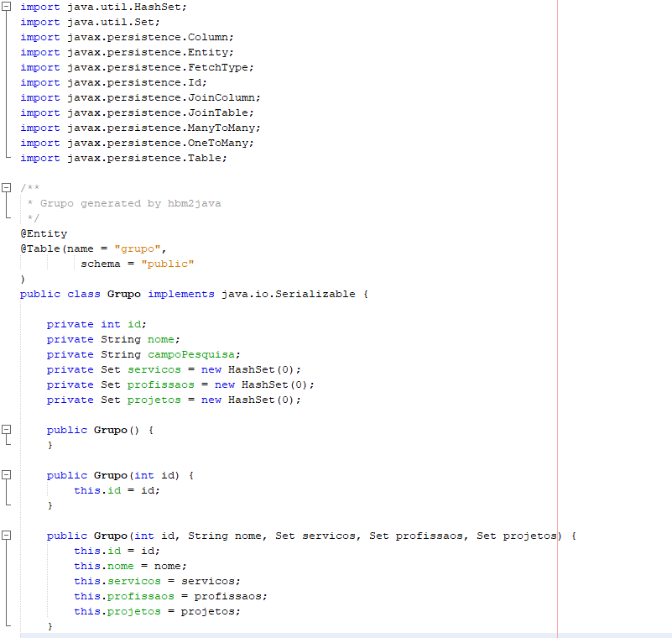Collapse the empty Grupo() constructor fold
Viewport: 672px width, 638px height.
coord(7,429)
